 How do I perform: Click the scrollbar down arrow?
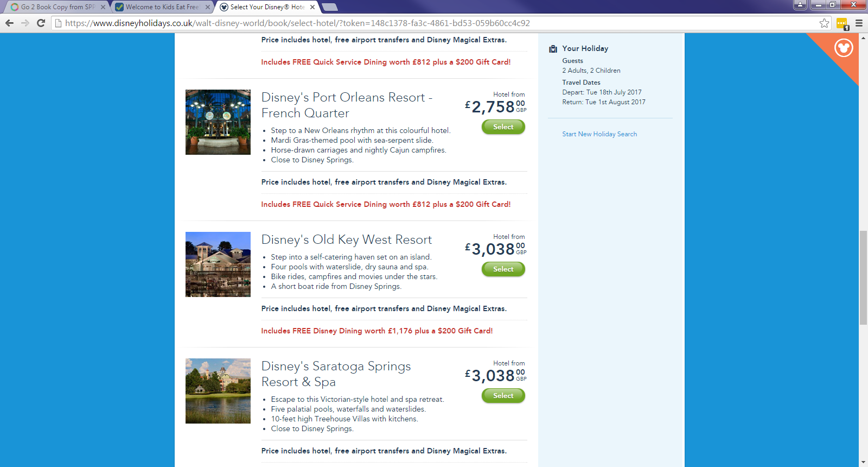click(x=863, y=462)
